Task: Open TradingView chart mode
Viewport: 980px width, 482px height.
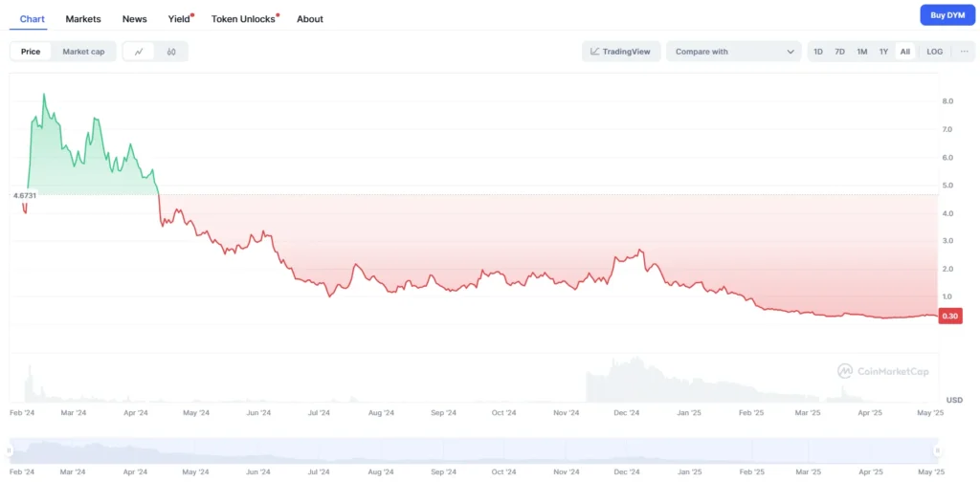Action: pyautogui.click(x=620, y=52)
